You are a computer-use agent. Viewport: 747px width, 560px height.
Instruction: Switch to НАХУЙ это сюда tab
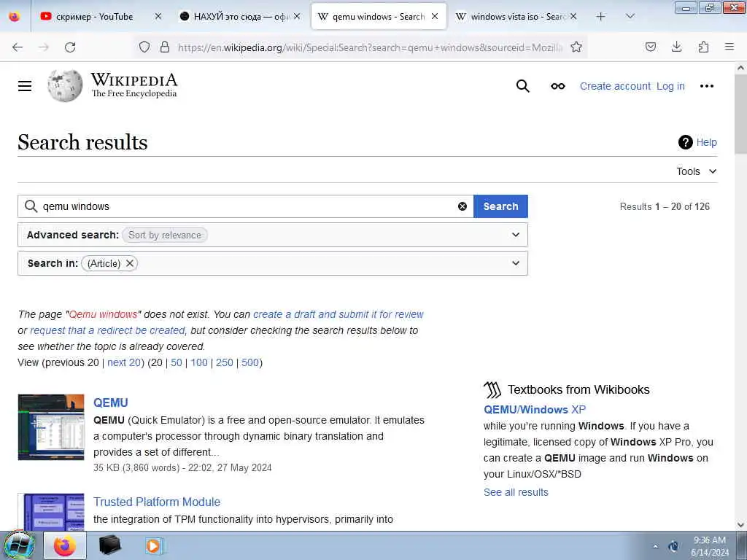pos(233,16)
